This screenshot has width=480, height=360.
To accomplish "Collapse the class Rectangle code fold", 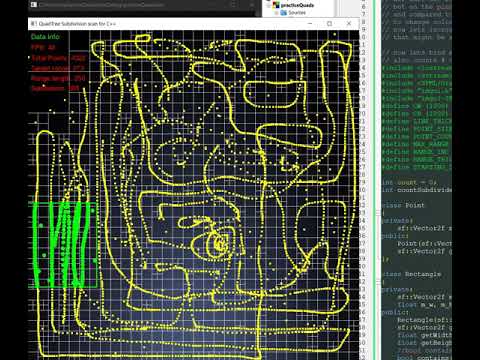I will click(379, 282).
